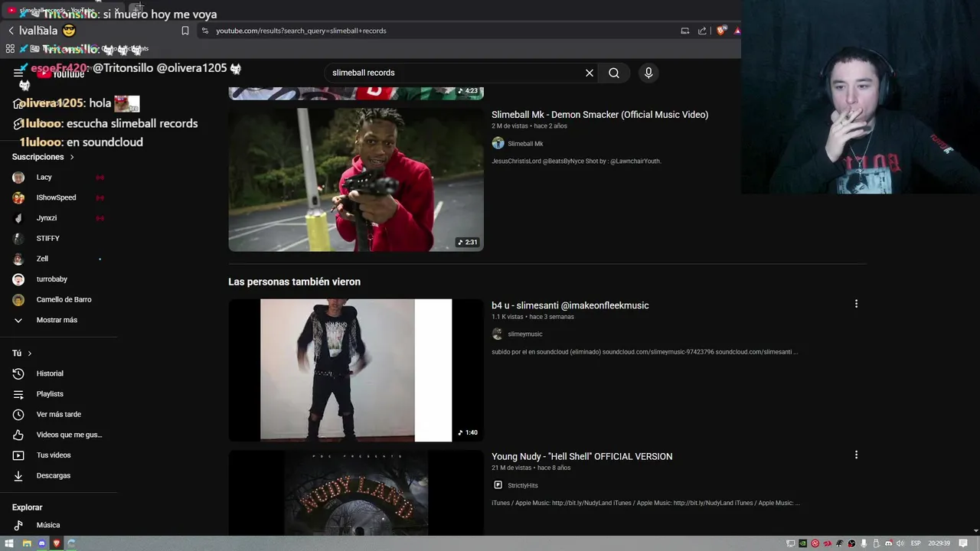Click the browser back arrow

pyautogui.click(x=11, y=31)
